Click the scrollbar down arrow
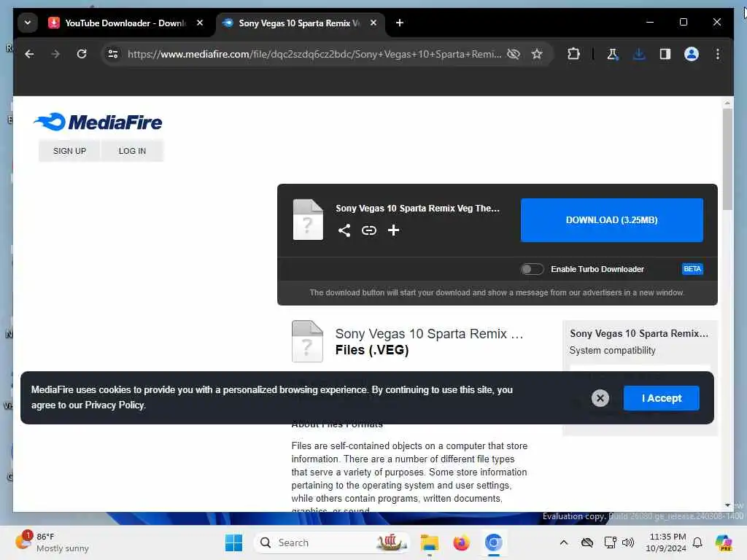The height and width of the screenshot is (560, 747). pos(727,505)
